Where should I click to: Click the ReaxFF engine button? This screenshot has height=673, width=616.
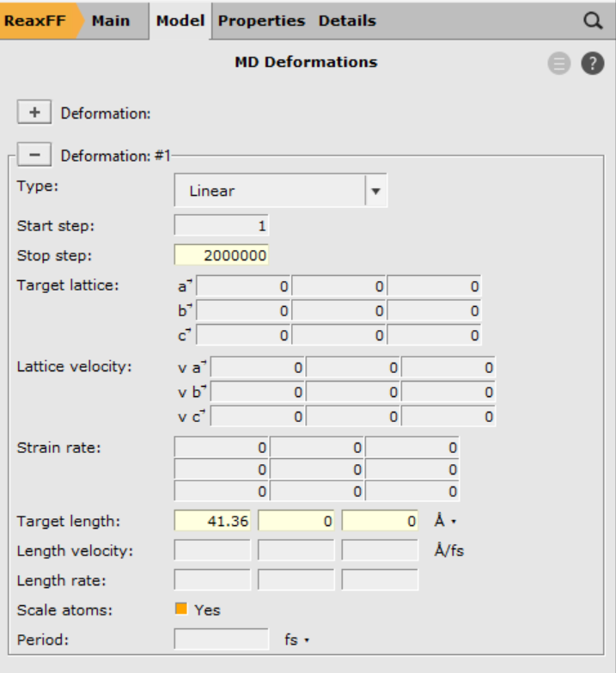click(x=36, y=21)
